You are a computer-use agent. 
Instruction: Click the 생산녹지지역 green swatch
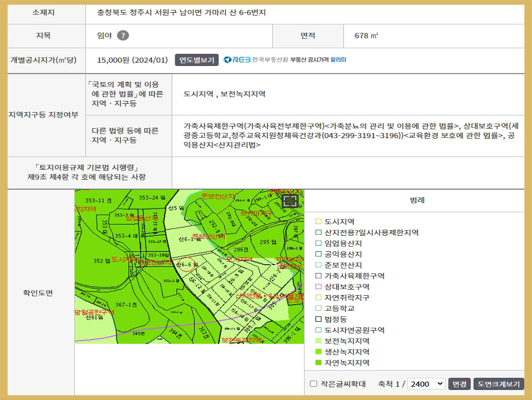(318, 352)
